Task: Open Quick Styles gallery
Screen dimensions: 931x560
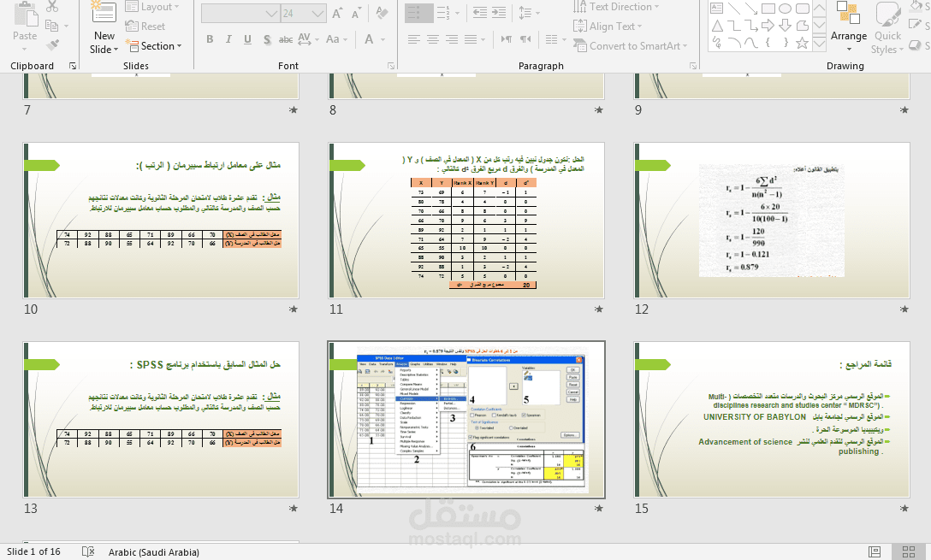Action: [887, 27]
